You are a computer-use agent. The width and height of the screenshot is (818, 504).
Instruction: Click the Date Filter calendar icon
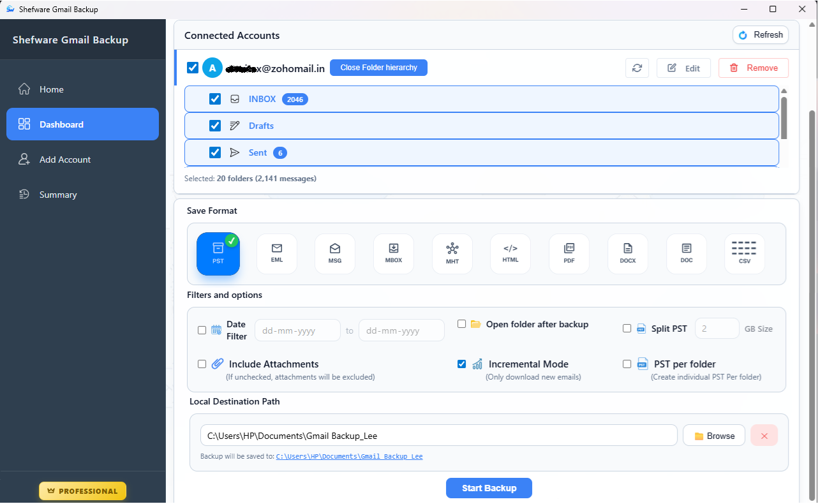216,330
